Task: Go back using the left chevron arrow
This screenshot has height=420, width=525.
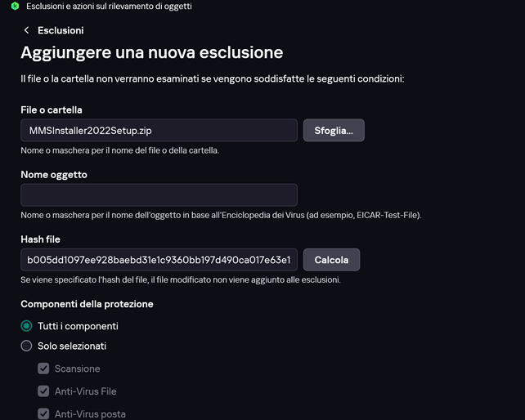Action: tap(26, 30)
